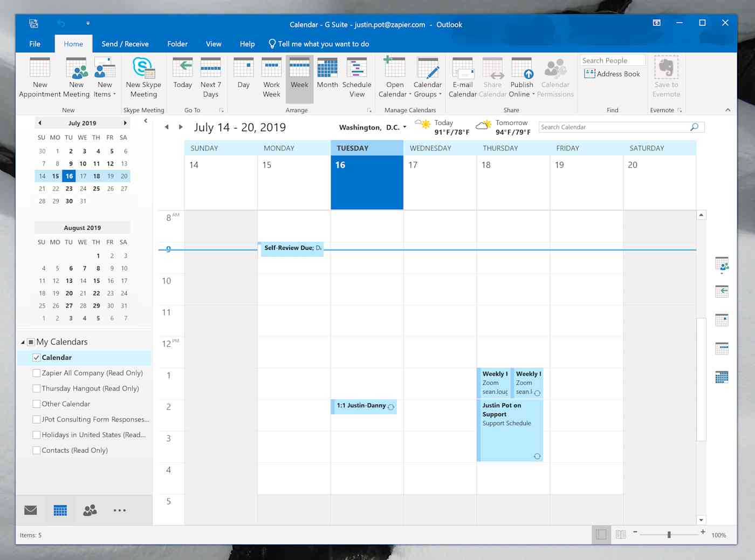The height and width of the screenshot is (560, 755).
Task: Select July 23 in the date navigator
Action: pyautogui.click(x=69, y=189)
